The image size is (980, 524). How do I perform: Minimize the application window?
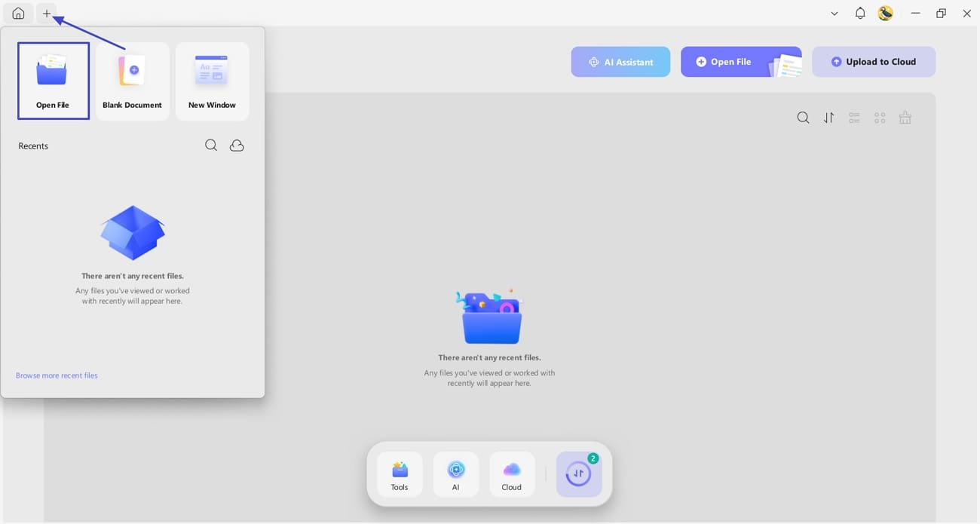pos(916,14)
